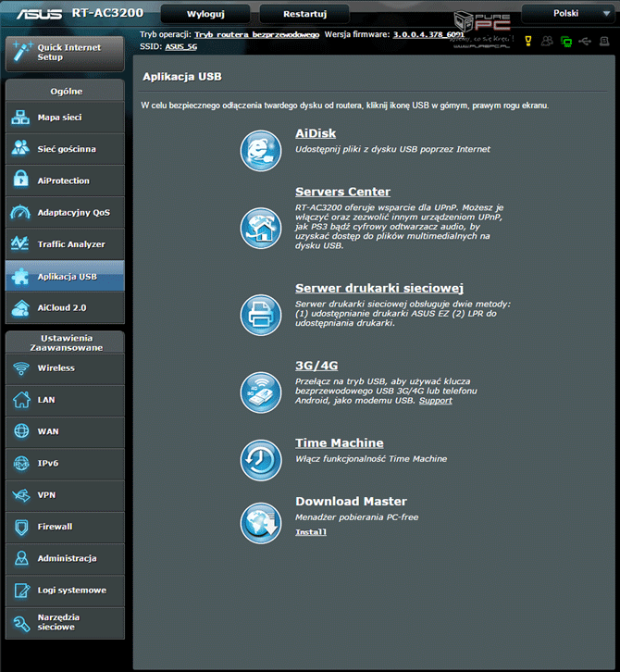
Task: Click the WAN globe icon
Action: point(21,431)
